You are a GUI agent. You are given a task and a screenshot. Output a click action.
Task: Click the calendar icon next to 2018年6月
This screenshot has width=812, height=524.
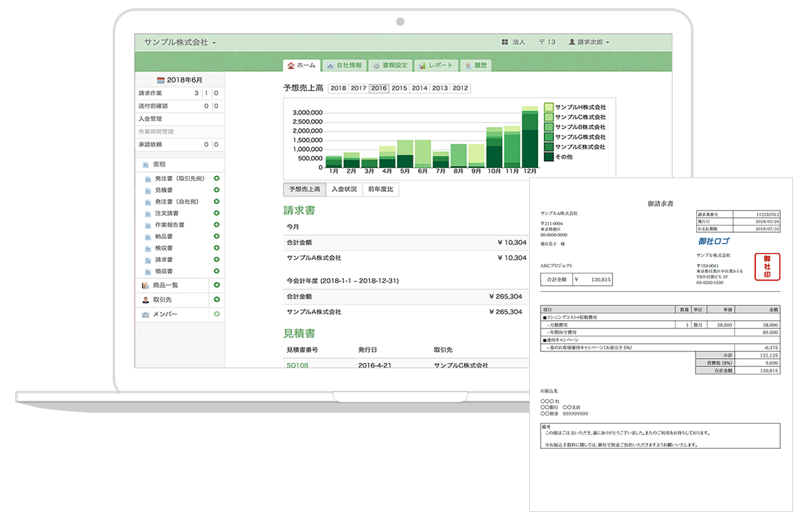pos(161,80)
